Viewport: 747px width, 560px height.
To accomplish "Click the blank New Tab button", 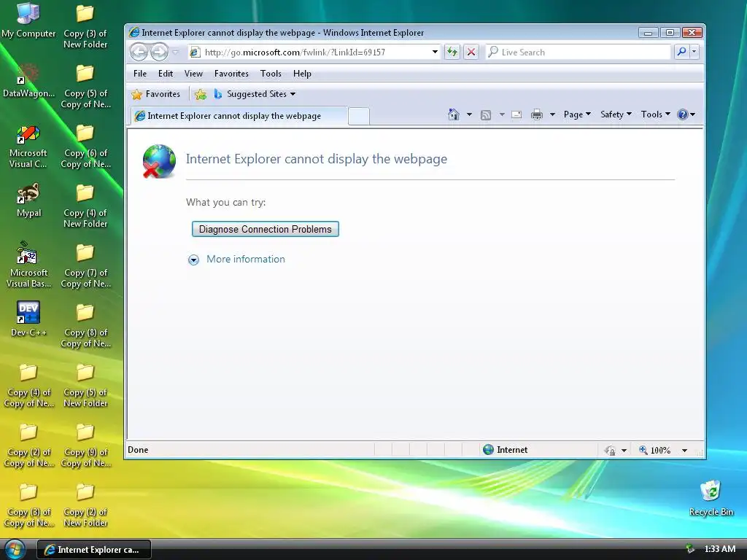I will tap(359, 116).
